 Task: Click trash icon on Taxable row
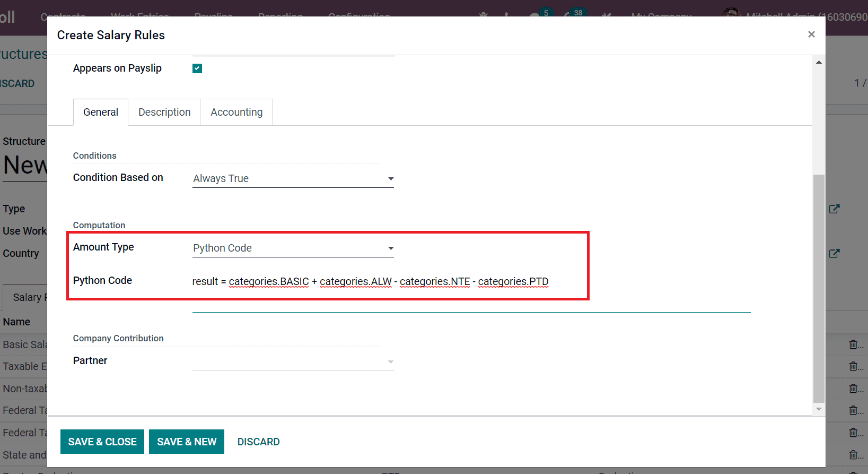click(x=854, y=366)
